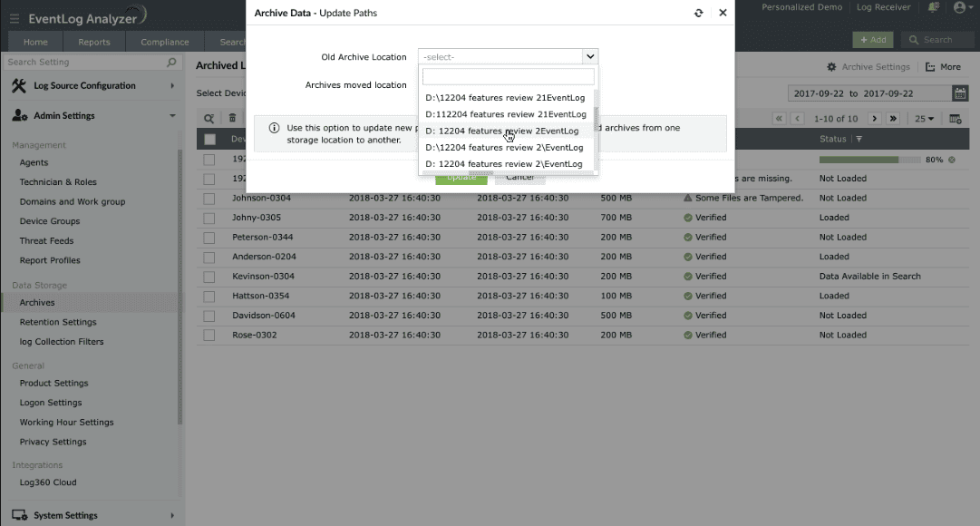Click the hamburger menu icon beside EventLog Analyzer
The width and height of the screenshot is (980, 526).
click(x=15, y=15)
